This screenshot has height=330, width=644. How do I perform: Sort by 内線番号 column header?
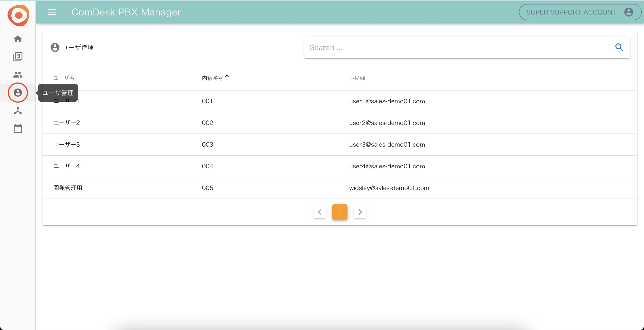coord(212,78)
